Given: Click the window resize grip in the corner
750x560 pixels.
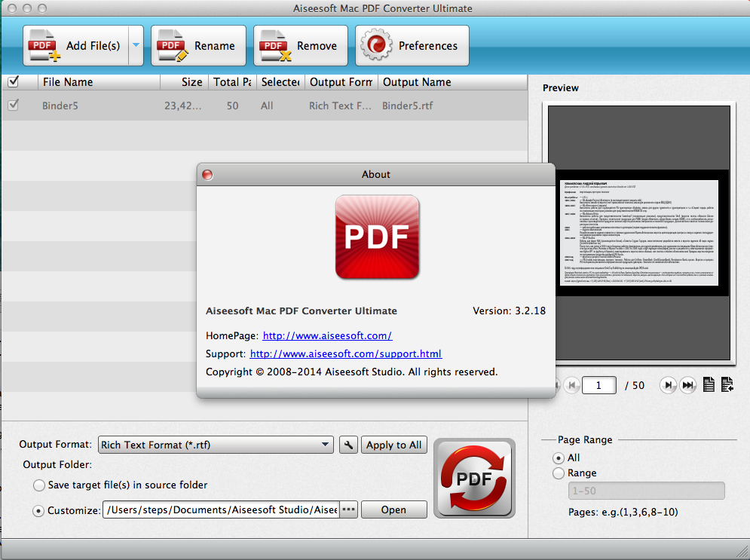Looking at the screenshot, I should coord(742,552).
